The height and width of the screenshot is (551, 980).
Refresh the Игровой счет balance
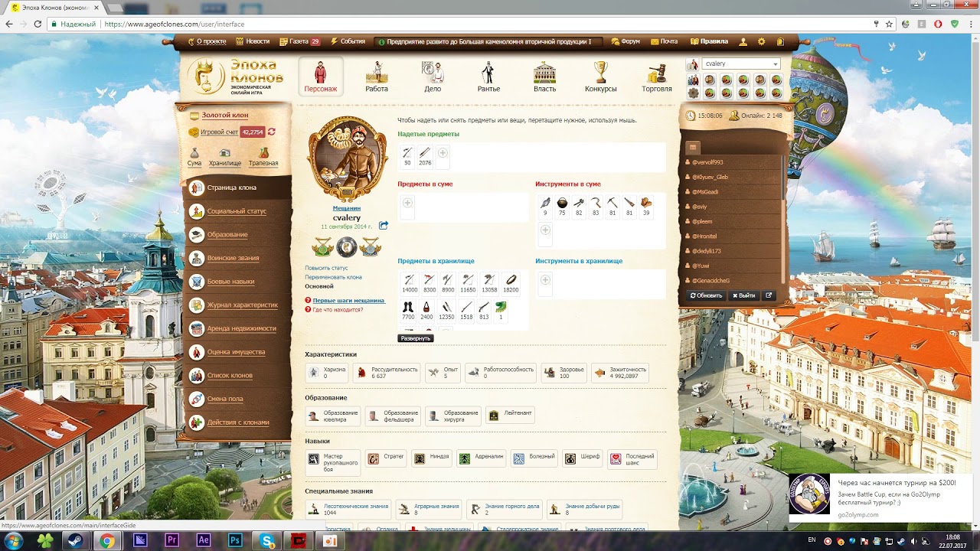click(271, 132)
